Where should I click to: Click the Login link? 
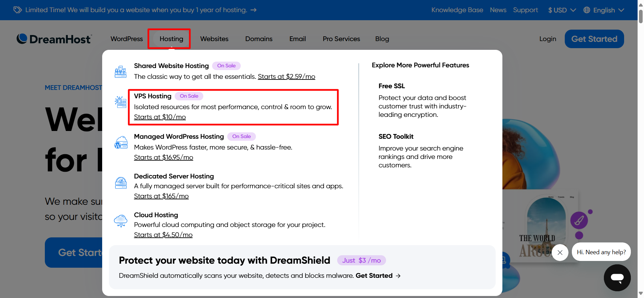(x=548, y=39)
